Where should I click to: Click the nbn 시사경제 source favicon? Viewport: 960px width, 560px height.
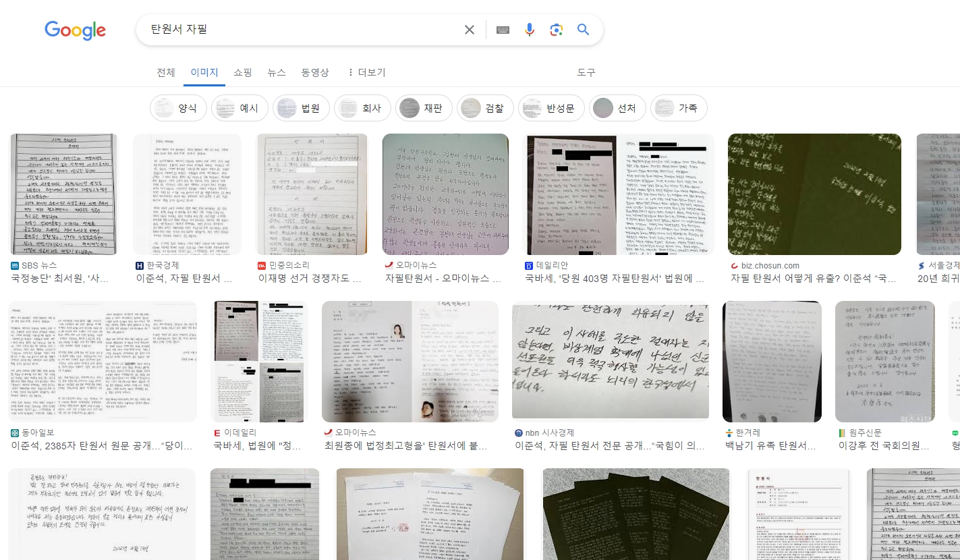(519, 432)
